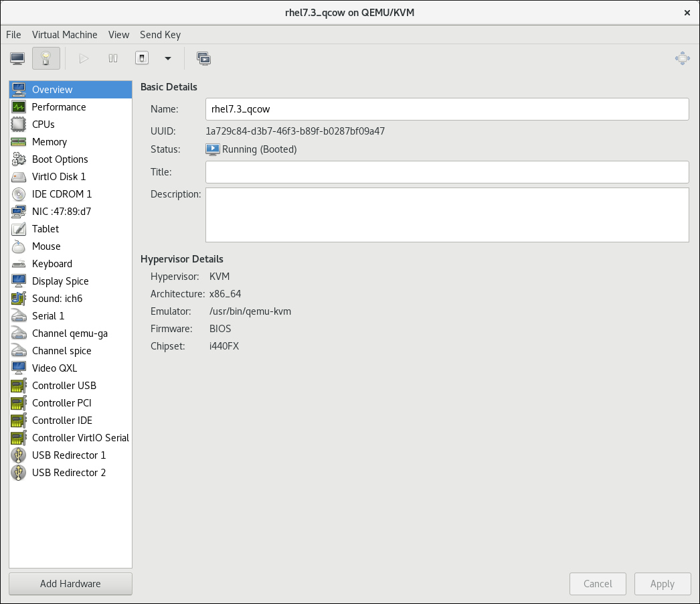Click the 'Running (Booted)' status text

(260, 149)
